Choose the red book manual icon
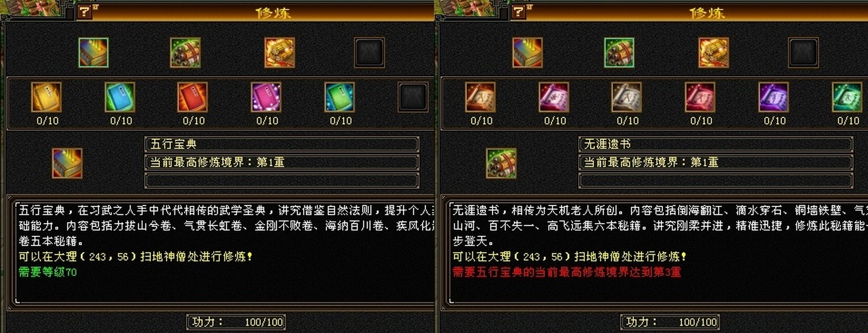Viewport: 868px width, 333px height. pyautogui.click(x=193, y=97)
